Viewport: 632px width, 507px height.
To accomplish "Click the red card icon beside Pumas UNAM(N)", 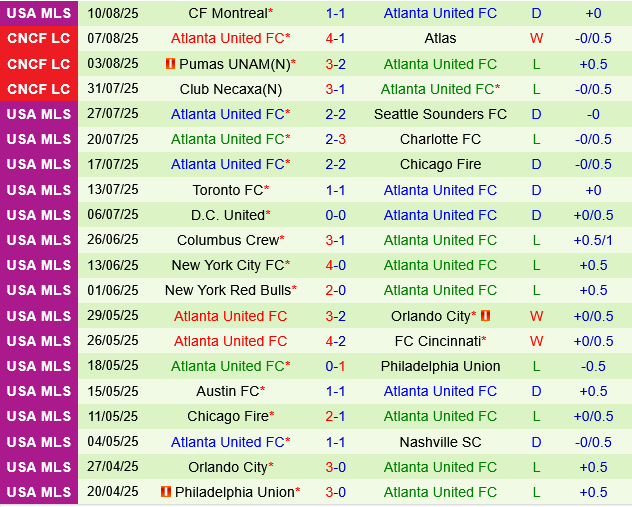I will click(170, 64).
